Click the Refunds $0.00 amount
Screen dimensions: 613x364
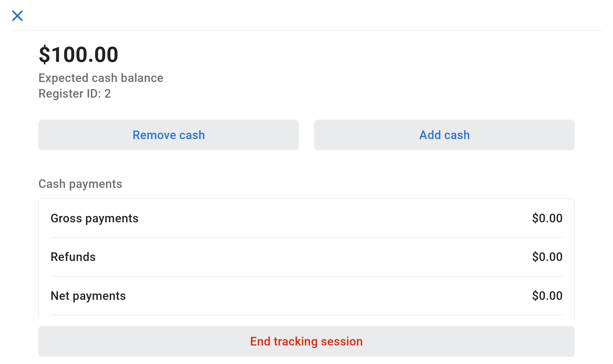click(547, 257)
